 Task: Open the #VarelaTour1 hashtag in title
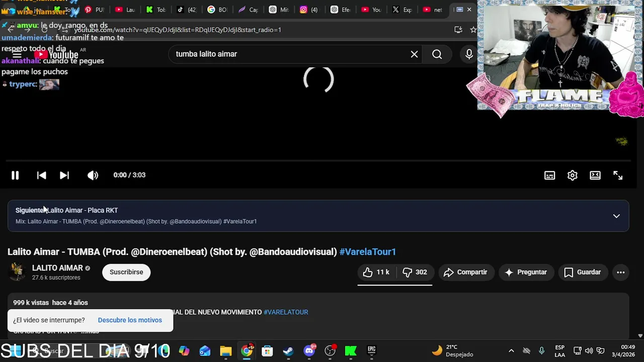pos(368,251)
